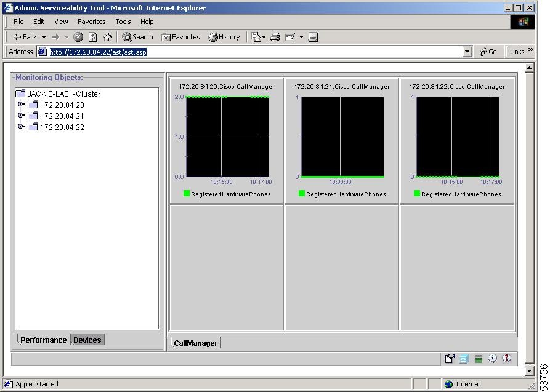This screenshot has width=550, height=392.
Task: Click the Discuss toolbar icon
Action: (313, 37)
